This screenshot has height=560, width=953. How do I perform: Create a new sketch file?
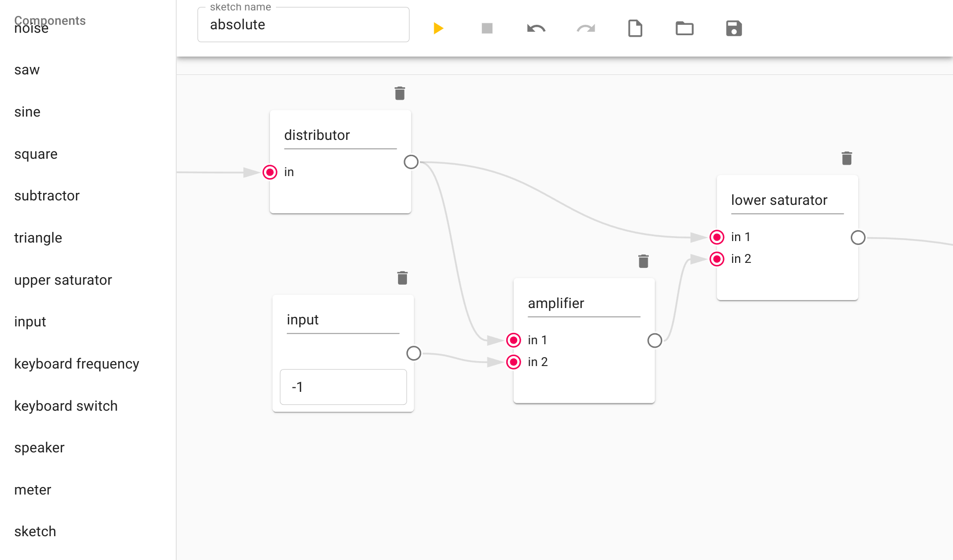(x=635, y=28)
